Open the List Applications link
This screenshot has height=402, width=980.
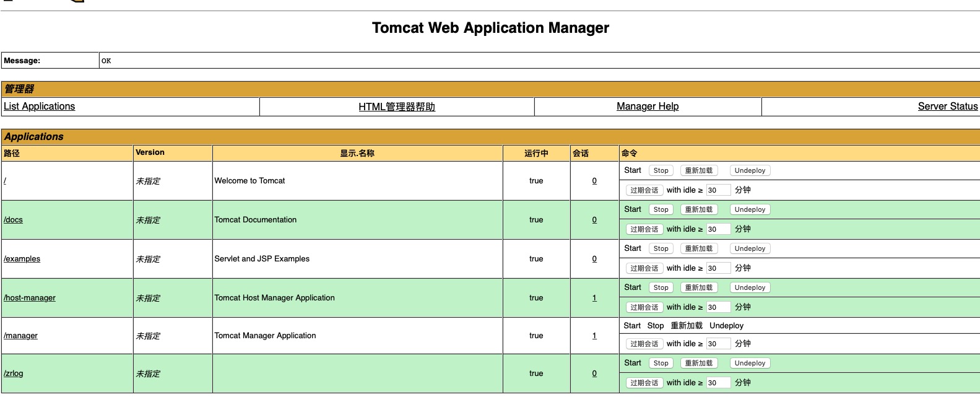click(x=39, y=107)
